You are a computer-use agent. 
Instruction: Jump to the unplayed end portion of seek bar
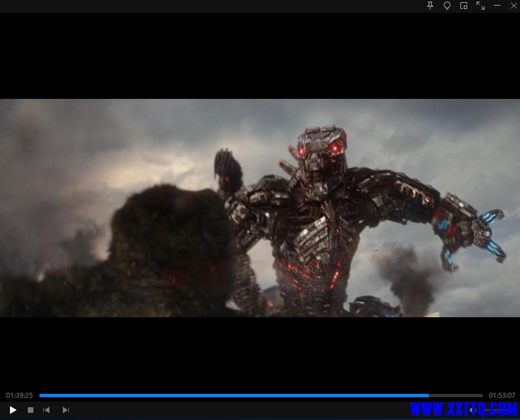pos(455,396)
